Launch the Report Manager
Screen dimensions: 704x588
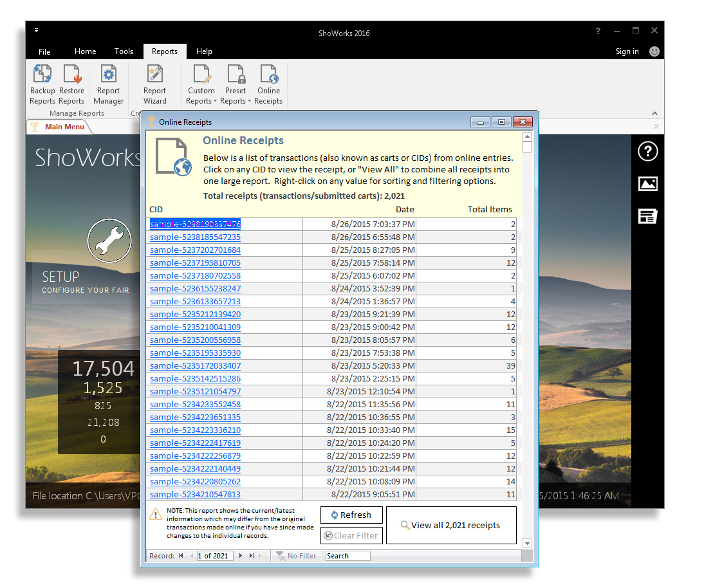tap(108, 84)
